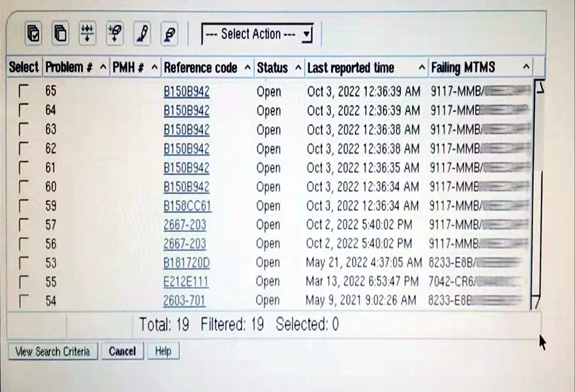This screenshot has width=575, height=392.
Task: Check the box for problem 65
Action: click(x=23, y=92)
